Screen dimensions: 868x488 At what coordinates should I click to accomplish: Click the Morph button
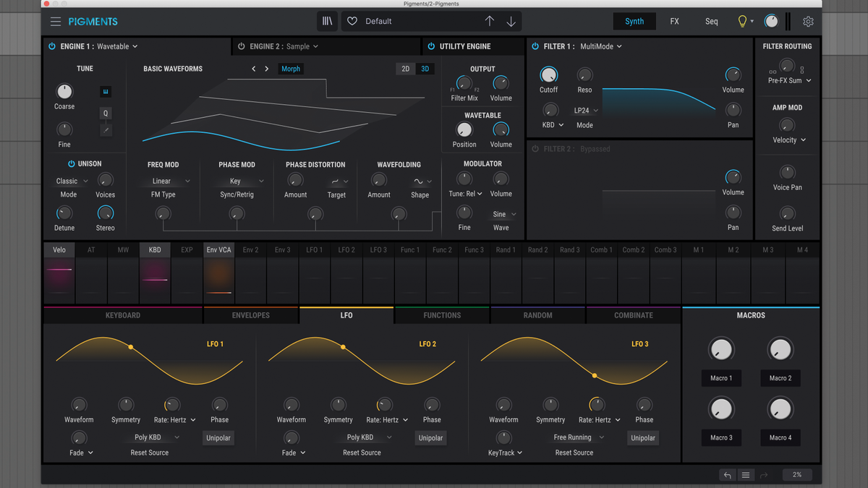291,69
